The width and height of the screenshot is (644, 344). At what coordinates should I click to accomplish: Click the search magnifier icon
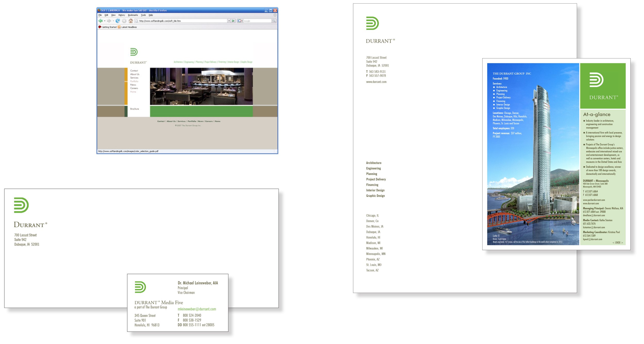274,21
